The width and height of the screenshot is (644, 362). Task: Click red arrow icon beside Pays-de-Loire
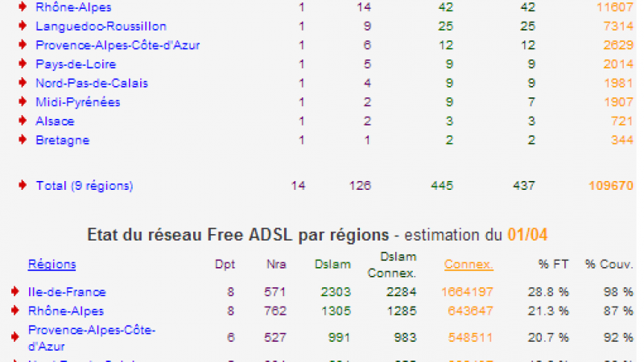(x=23, y=64)
